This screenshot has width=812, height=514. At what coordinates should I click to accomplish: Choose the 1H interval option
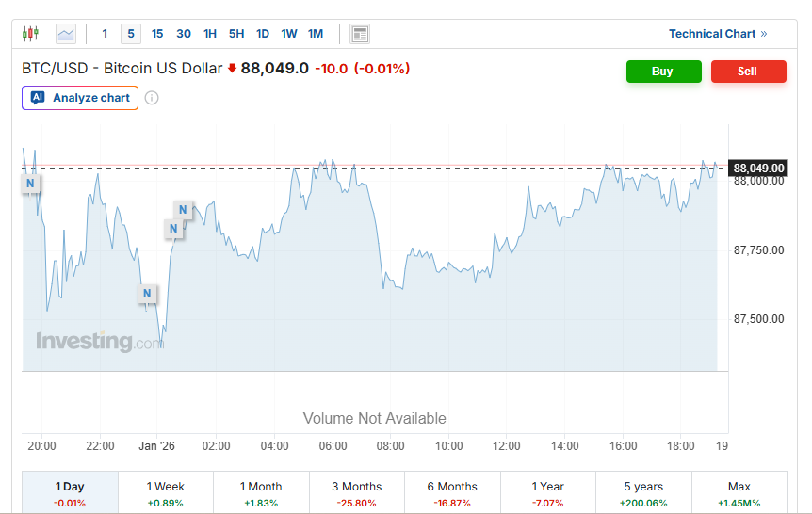click(x=210, y=34)
